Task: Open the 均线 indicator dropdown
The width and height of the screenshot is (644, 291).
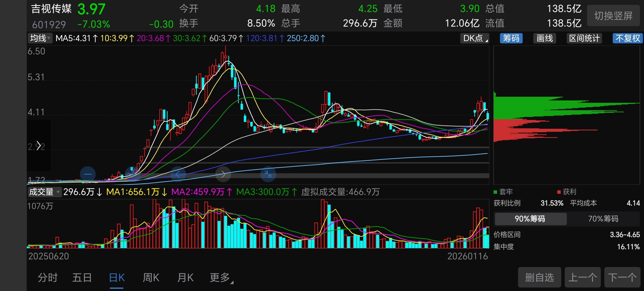Action: [40, 38]
